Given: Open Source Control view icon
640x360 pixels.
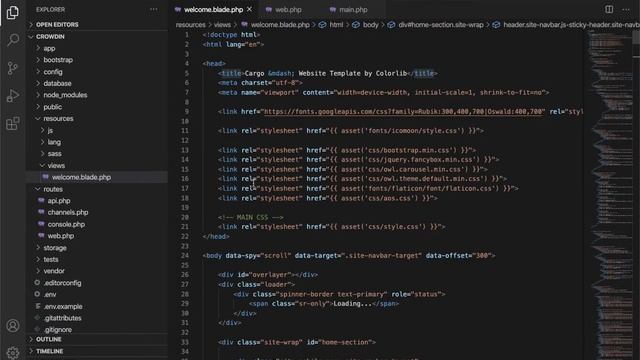Looking at the screenshot, I should point(13,68).
